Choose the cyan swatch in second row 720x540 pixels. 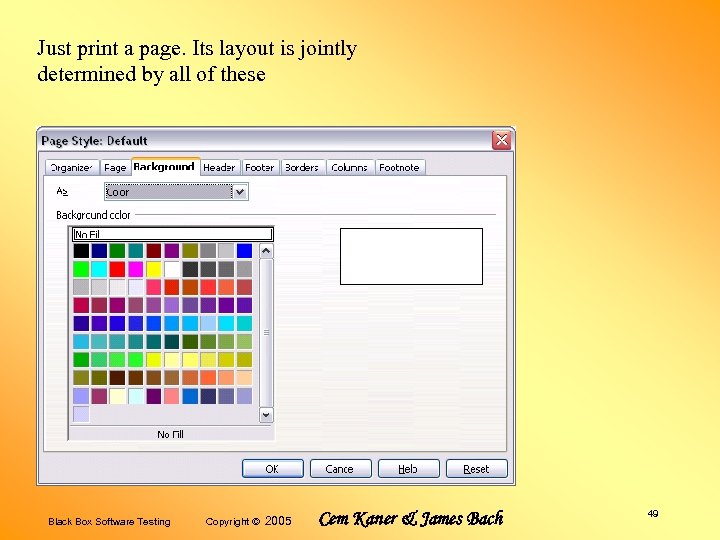(x=99, y=269)
